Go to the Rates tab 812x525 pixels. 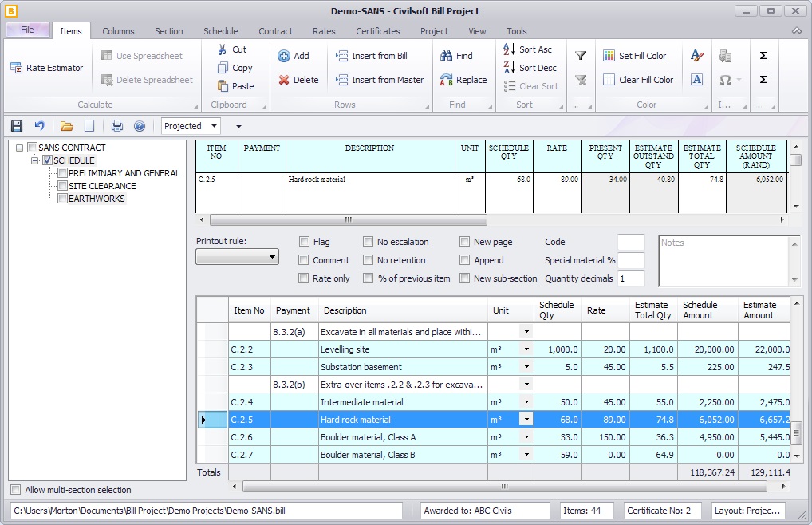(x=324, y=31)
